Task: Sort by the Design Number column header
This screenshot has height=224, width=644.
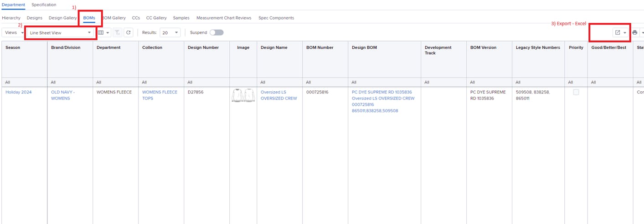Action: (203, 47)
